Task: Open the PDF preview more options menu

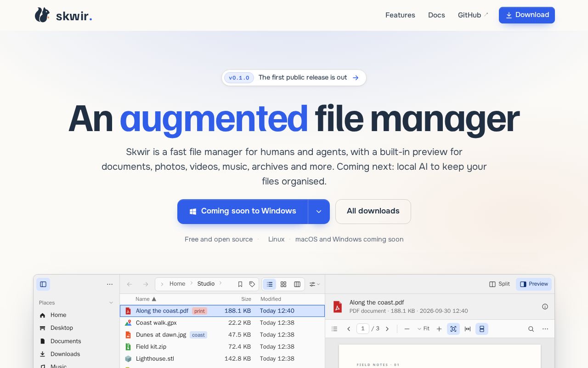Action: (545, 329)
